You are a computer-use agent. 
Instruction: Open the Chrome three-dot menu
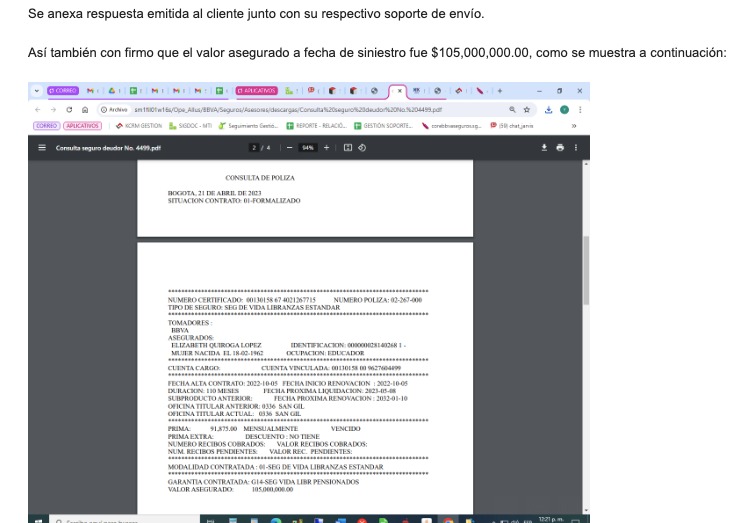[580, 109]
